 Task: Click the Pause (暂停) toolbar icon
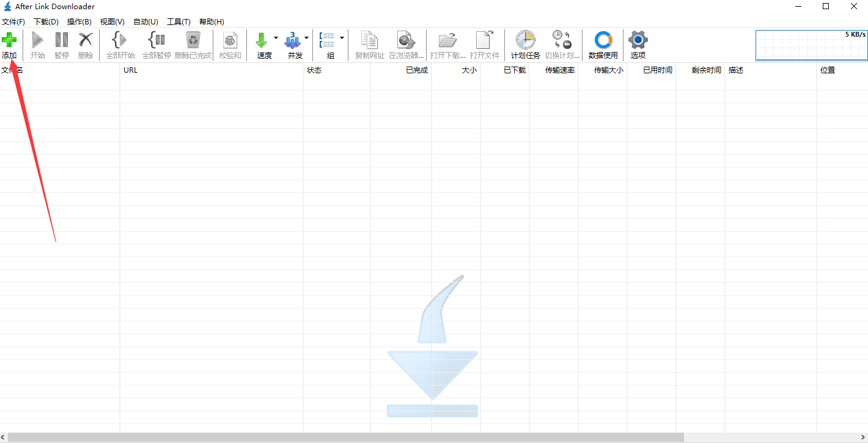tap(62, 40)
